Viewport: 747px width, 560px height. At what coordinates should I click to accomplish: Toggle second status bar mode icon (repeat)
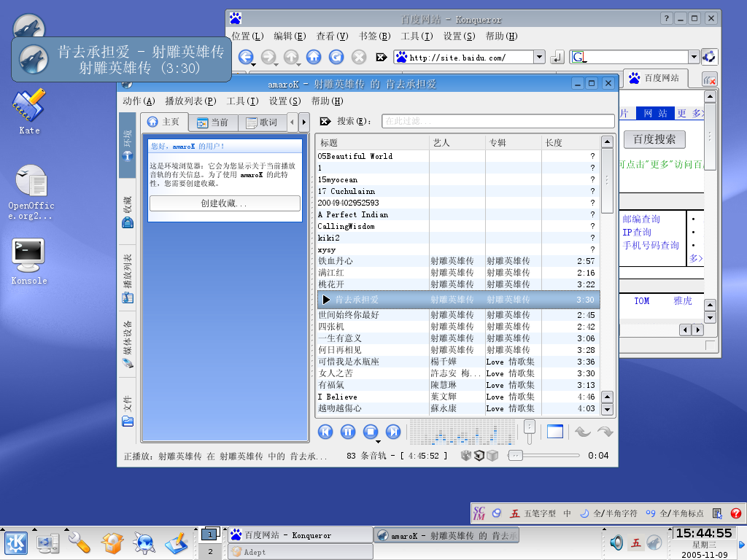coord(479,456)
